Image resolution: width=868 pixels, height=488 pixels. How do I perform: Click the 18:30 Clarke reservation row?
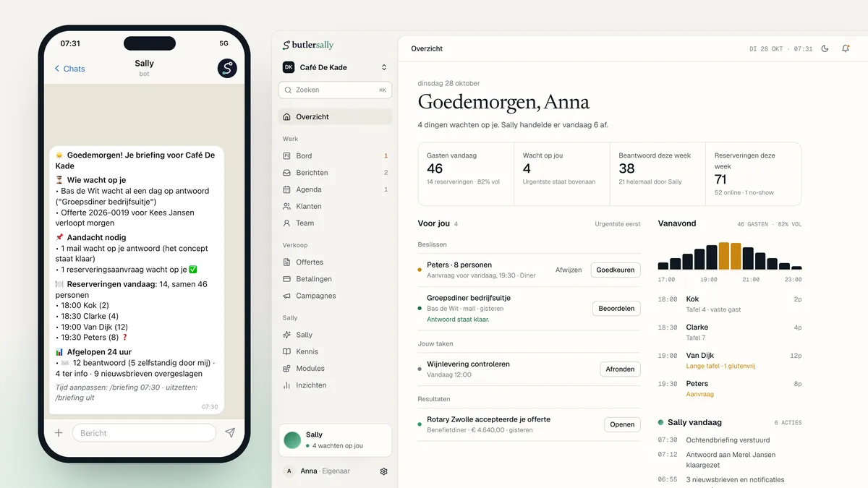[x=730, y=332]
